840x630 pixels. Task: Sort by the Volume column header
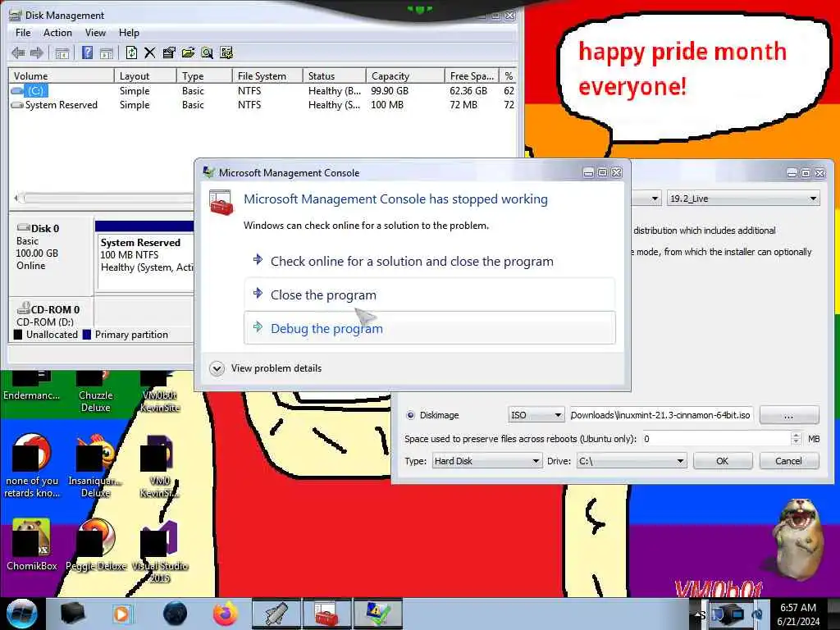[61, 76]
